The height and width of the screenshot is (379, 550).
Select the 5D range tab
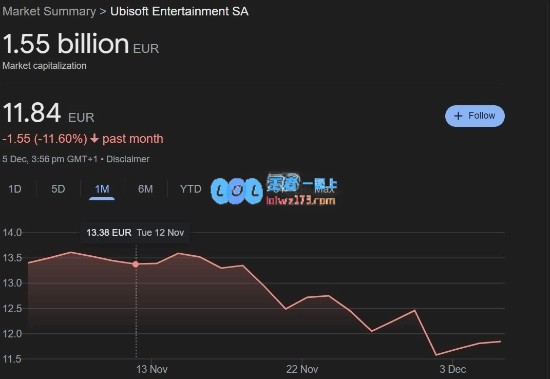(58, 189)
